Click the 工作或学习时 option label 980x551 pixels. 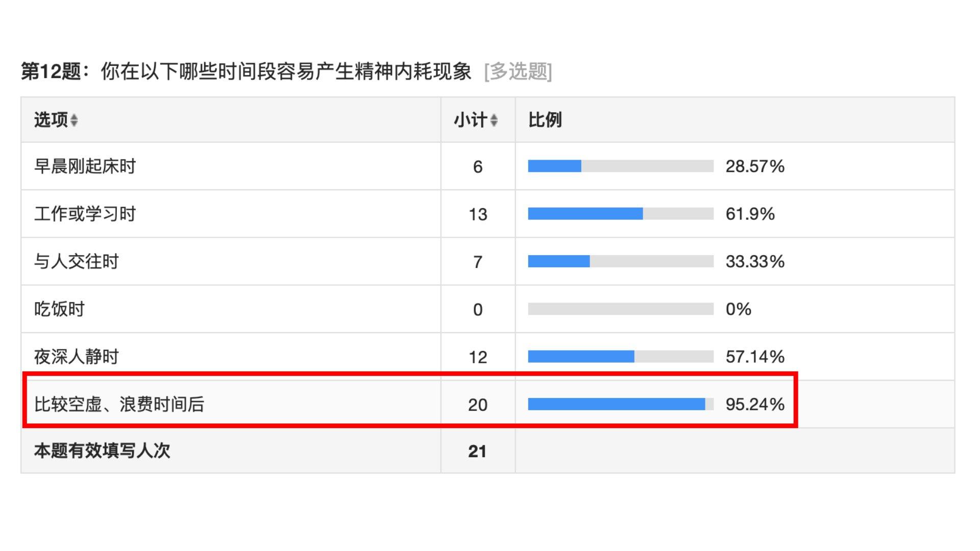85,214
